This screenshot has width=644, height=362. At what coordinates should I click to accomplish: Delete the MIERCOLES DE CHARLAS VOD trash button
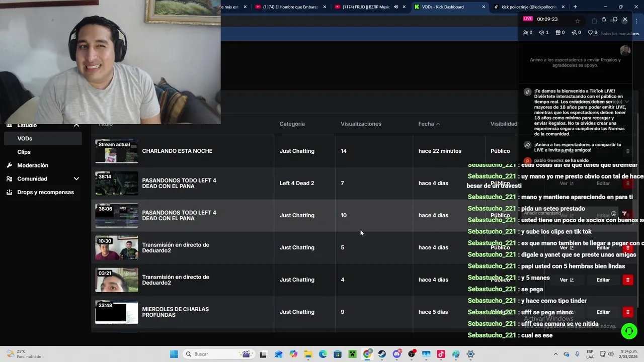tap(627, 312)
